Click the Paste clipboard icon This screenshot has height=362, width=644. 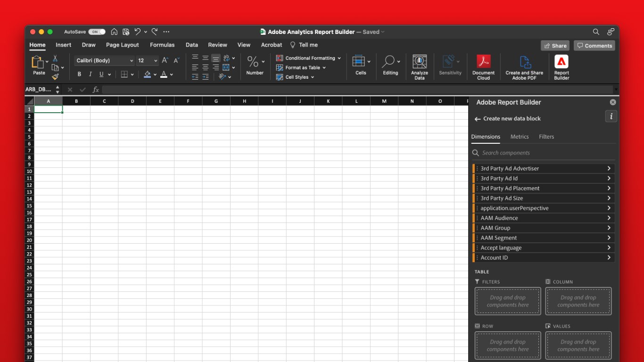click(38, 62)
